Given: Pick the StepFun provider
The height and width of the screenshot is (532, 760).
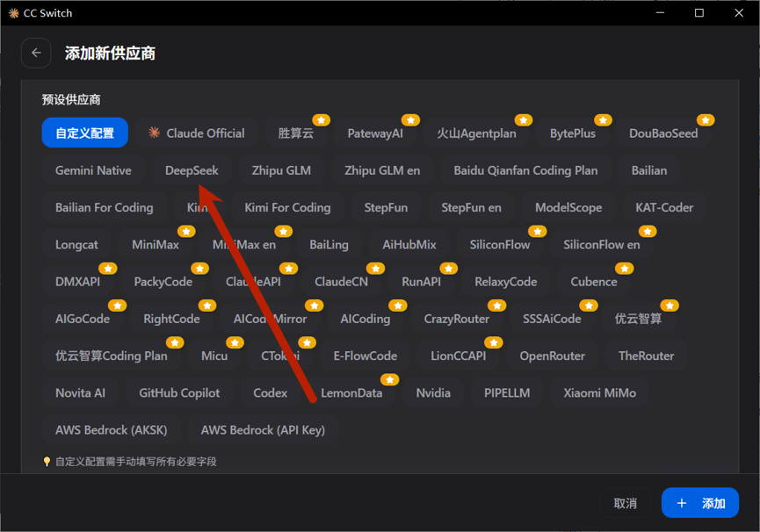Looking at the screenshot, I should click(x=386, y=207).
